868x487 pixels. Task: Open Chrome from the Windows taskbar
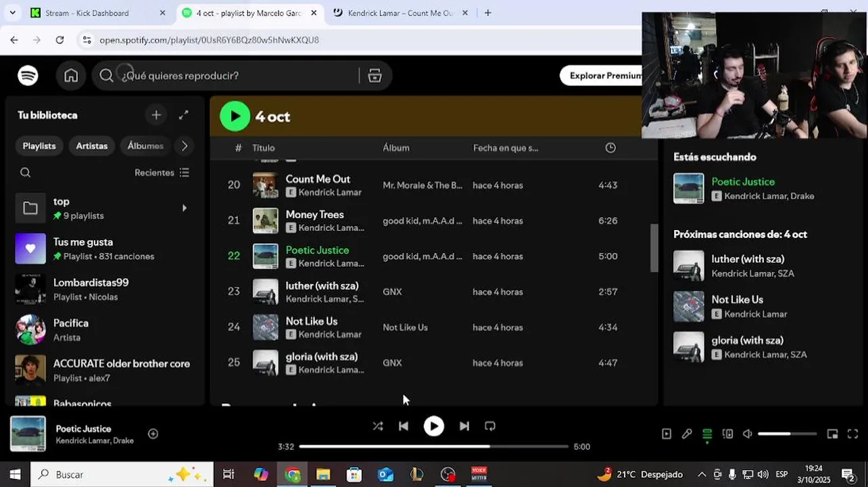click(x=293, y=475)
